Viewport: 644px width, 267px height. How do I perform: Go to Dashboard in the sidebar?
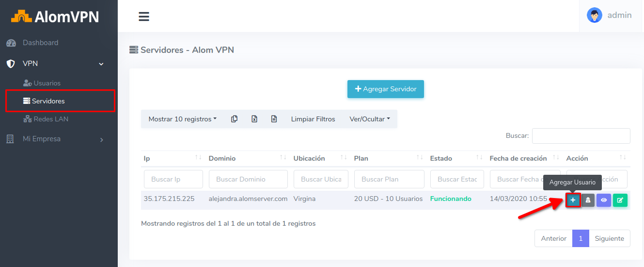pyautogui.click(x=40, y=43)
